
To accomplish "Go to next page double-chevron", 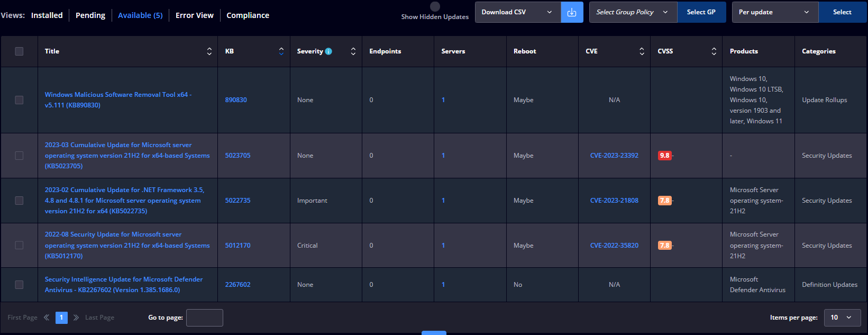I will 76,318.
